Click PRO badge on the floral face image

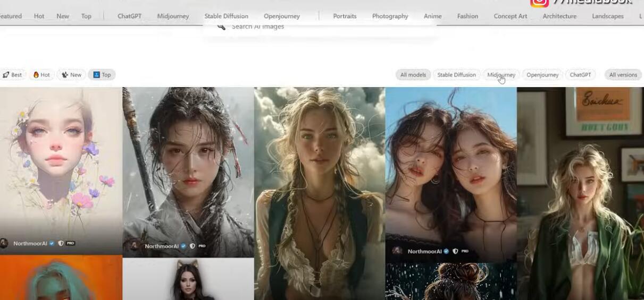click(x=71, y=243)
